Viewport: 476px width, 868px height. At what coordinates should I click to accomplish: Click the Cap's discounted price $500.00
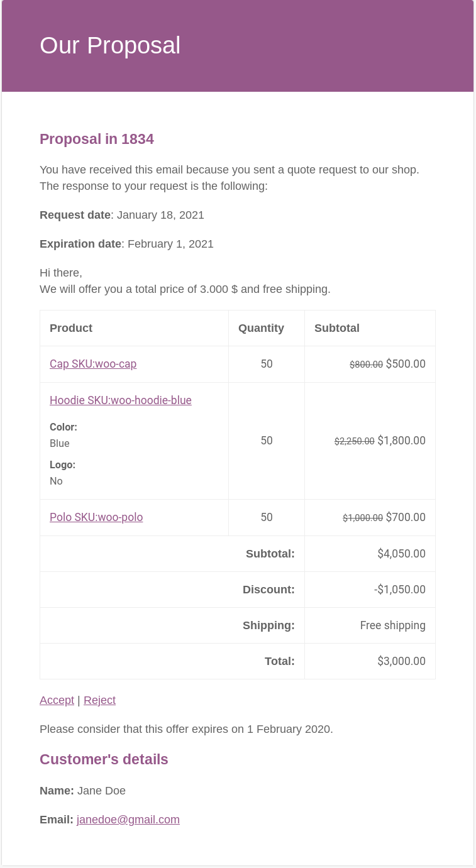tap(406, 364)
